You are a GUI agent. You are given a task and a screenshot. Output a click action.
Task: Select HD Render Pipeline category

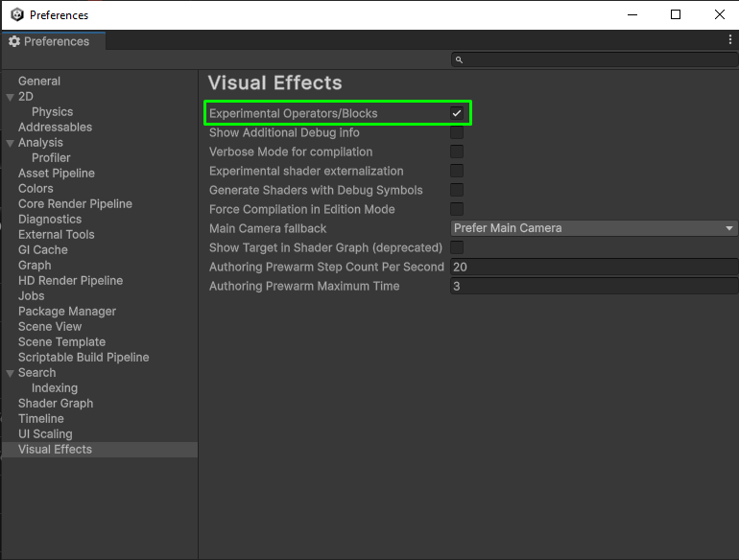70,281
